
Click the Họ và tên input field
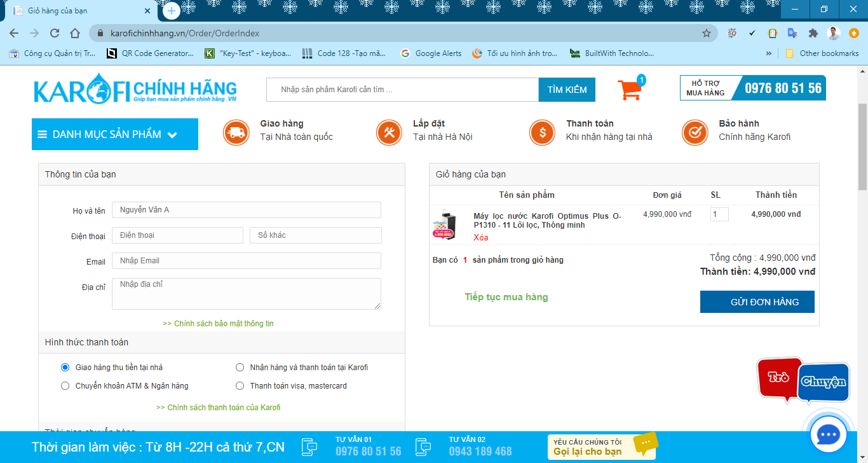coord(247,210)
